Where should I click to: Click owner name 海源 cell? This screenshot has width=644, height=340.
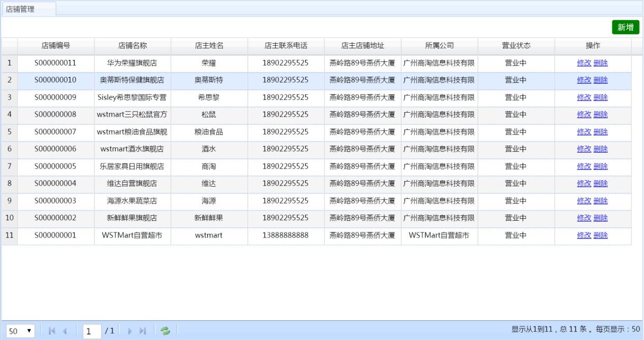209,201
